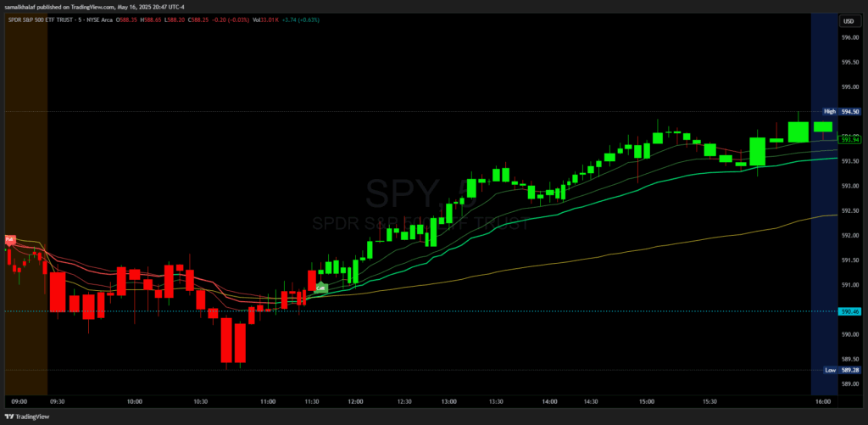Click the 595.00 price axis label
868x425 pixels.
click(849, 87)
